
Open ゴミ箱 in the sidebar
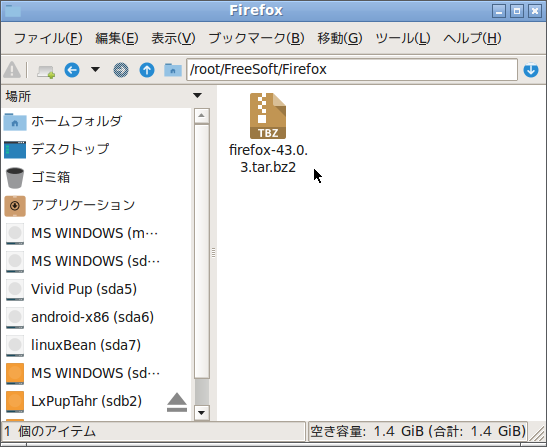pyautogui.click(x=97, y=177)
